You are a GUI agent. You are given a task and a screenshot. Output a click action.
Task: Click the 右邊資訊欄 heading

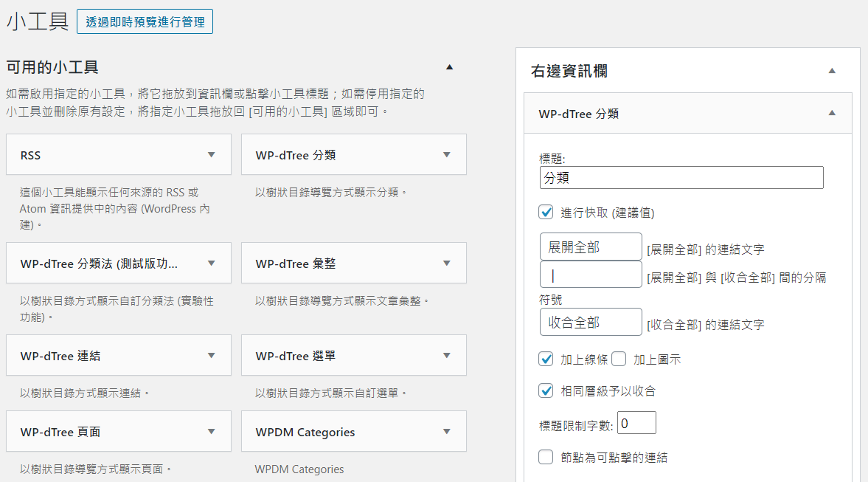[x=569, y=71]
